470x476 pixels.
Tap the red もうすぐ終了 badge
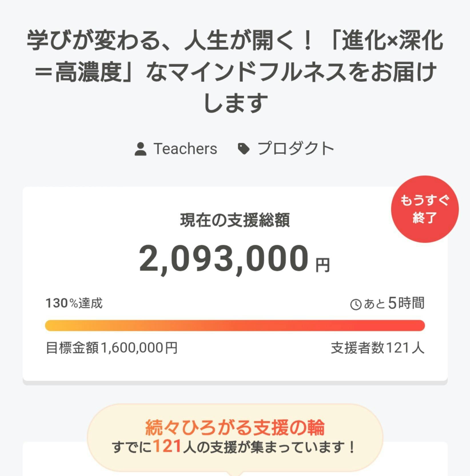[425, 209]
